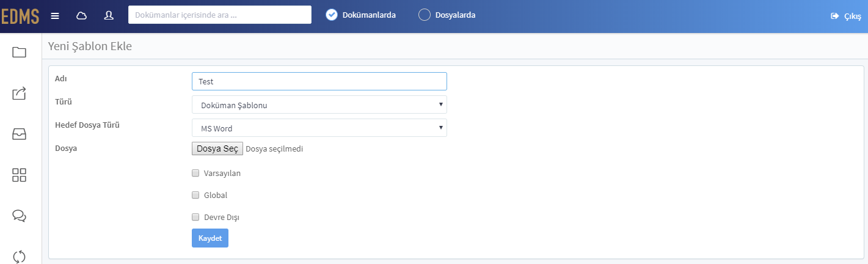This screenshot has height=264, width=868.
Task: Click the Kaydet button
Action: pyautogui.click(x=210, y=238)
